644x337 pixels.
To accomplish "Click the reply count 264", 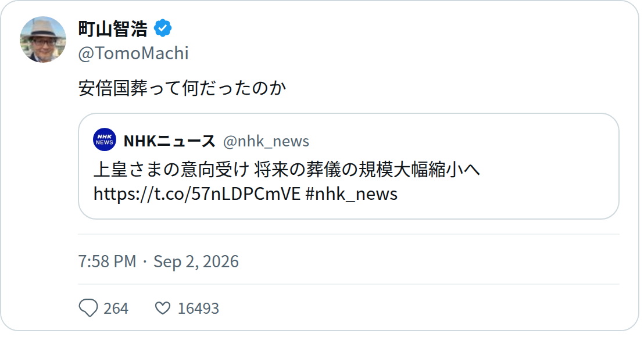I will (116, 309).
